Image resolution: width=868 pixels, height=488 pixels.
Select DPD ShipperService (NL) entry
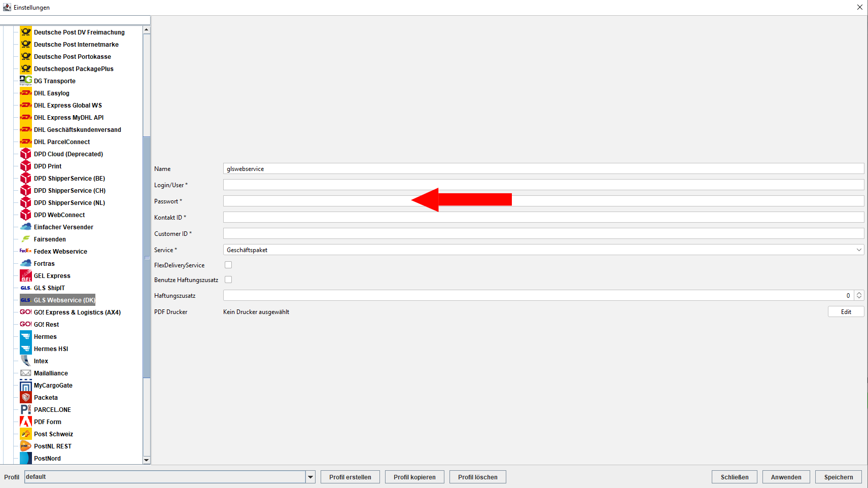point(70,202)
